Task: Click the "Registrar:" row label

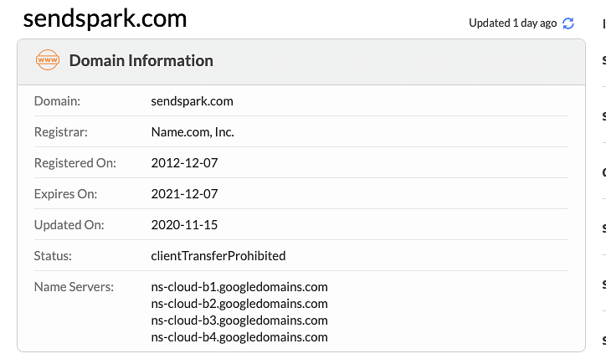Action: [x=60, y=132]
